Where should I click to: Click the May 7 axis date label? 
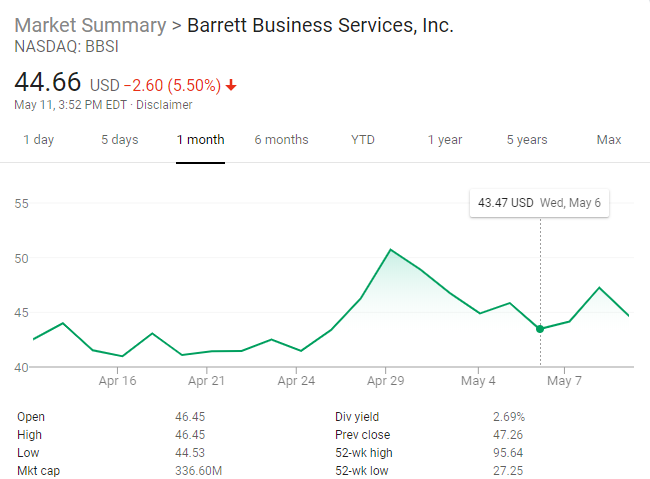565,381
